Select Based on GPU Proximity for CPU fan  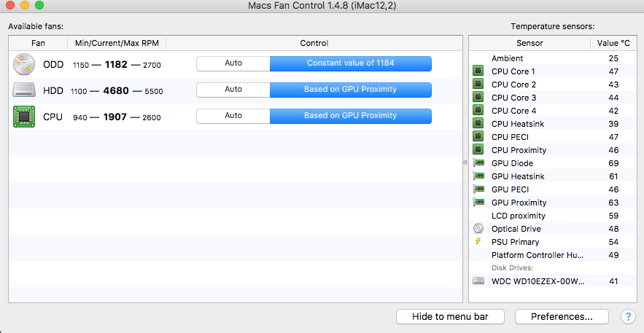point(350,116)
